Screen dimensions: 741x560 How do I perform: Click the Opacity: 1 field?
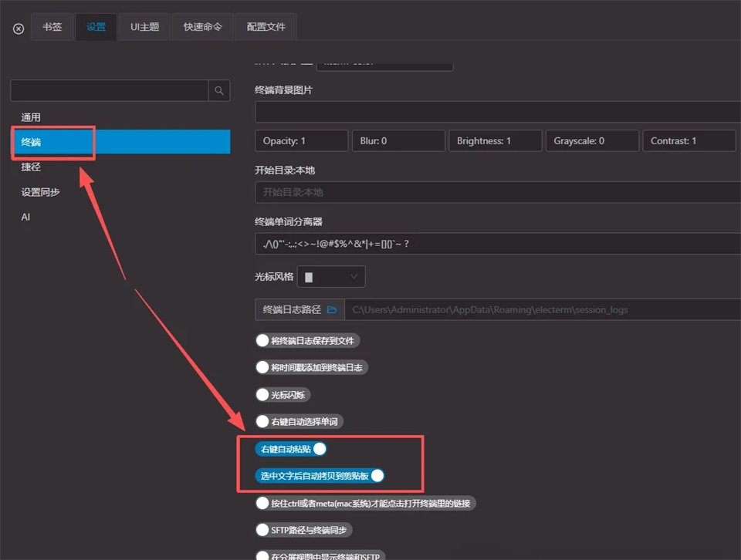[302, 140]
